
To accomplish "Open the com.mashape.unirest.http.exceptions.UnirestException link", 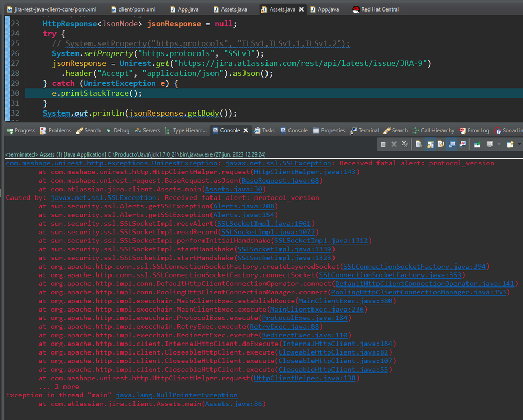I will point(112,163).
